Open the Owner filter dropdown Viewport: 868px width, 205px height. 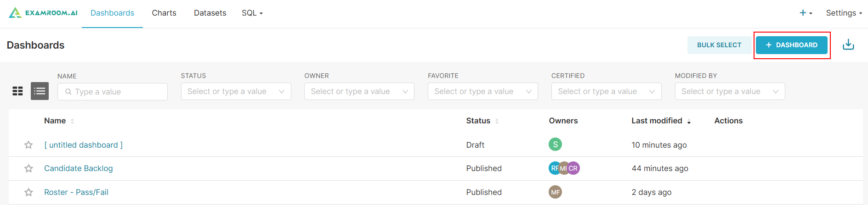tap(359, 91)
